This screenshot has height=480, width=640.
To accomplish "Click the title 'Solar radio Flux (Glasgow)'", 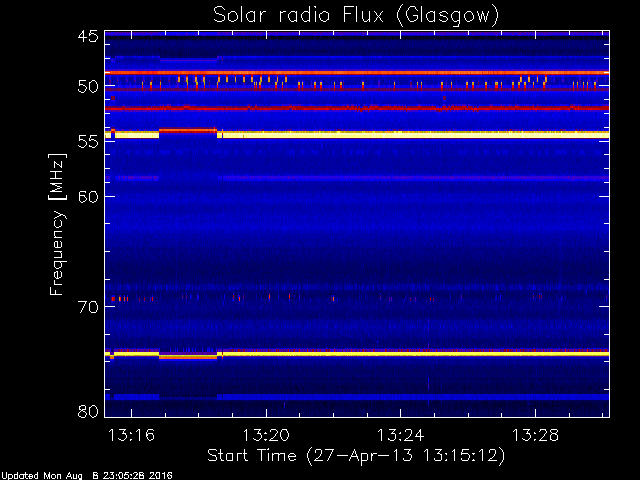I will click(356, 16).
